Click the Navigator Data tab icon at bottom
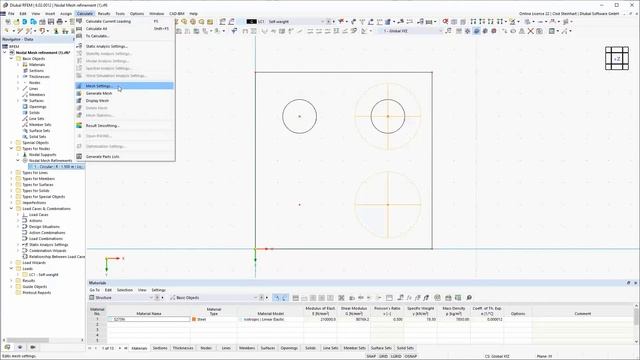640x360 pixels. click(7, 347)
